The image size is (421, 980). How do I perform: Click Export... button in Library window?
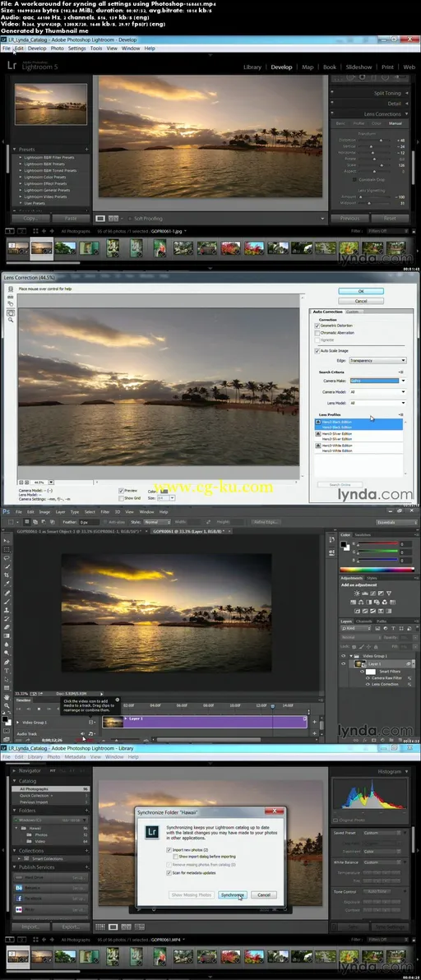pyautogui.click(x=72, y=927)
